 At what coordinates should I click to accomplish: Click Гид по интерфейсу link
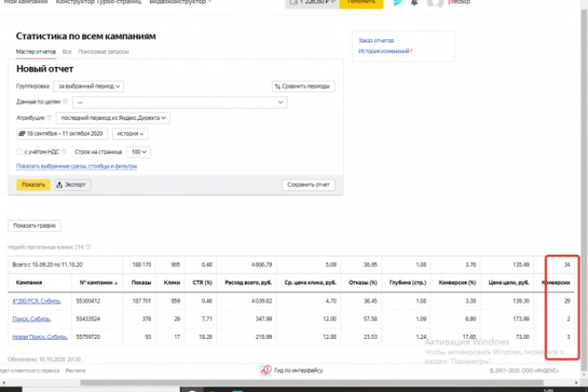[x=299, y=370]
